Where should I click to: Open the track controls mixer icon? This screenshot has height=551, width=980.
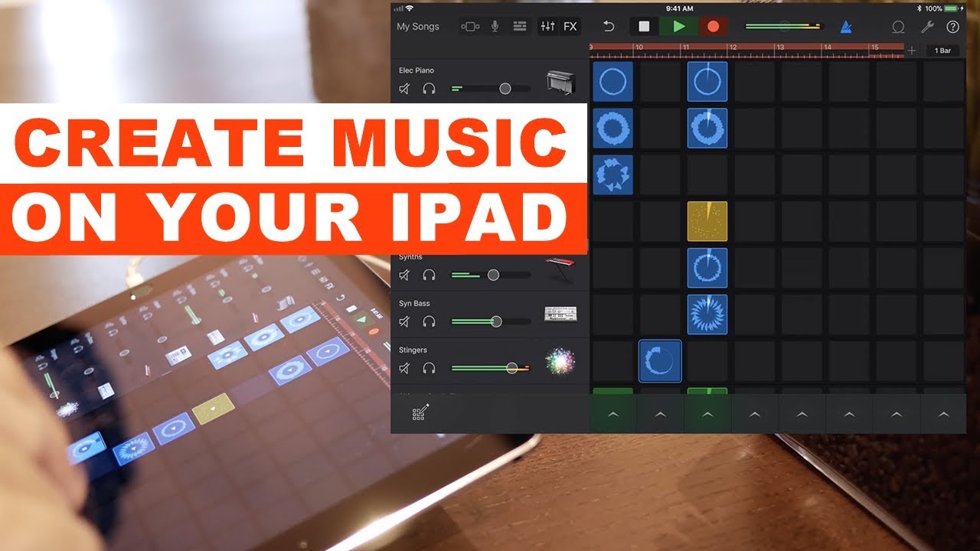click(x=547, y=26)
